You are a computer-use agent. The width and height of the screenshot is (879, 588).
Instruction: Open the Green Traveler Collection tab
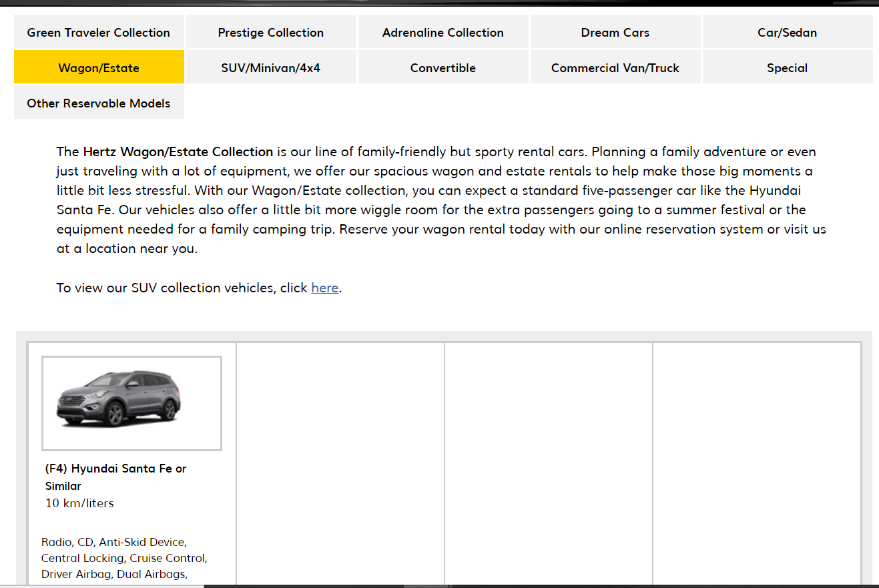pos(99,32)
